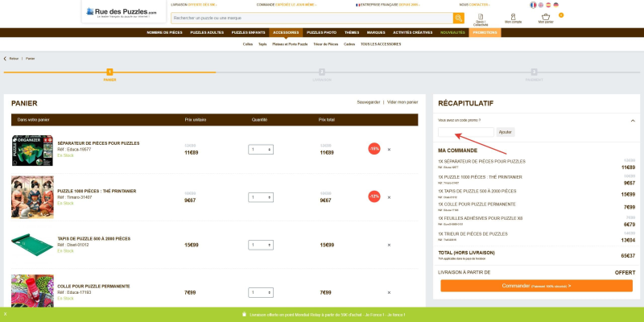Open Nouveautés menu
Screen dimensions: 644x322
[452, 32]
